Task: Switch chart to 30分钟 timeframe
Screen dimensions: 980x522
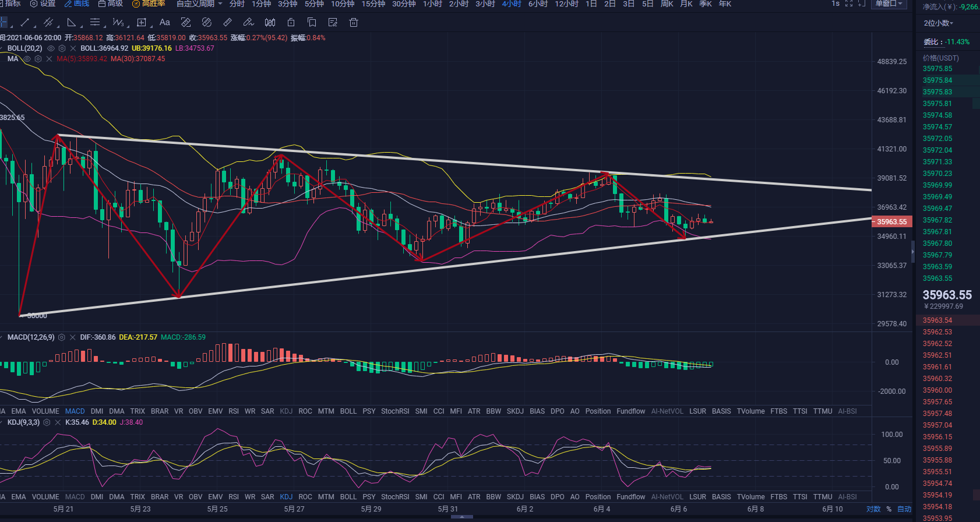Action: 404,3
